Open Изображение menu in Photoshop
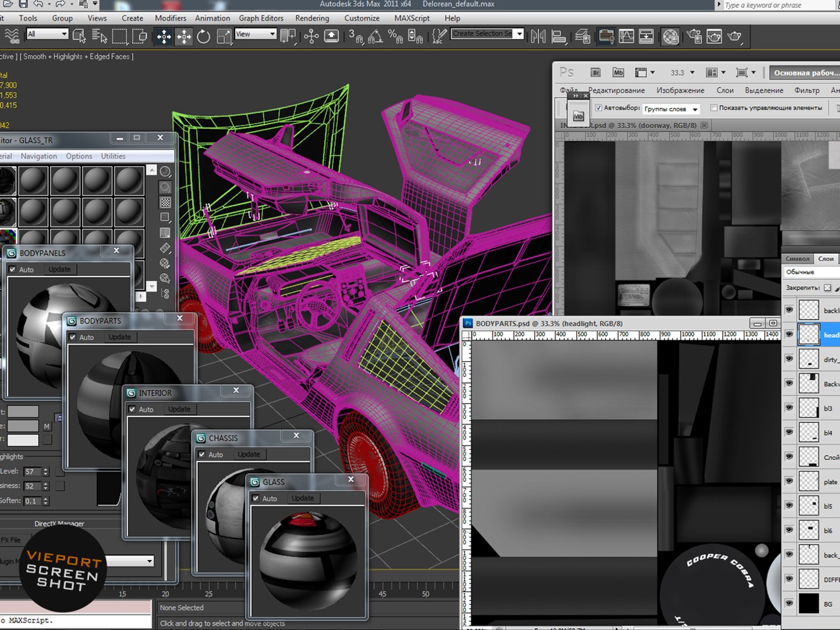This screenshot has width=840, height=630. [x=680, y=90]
